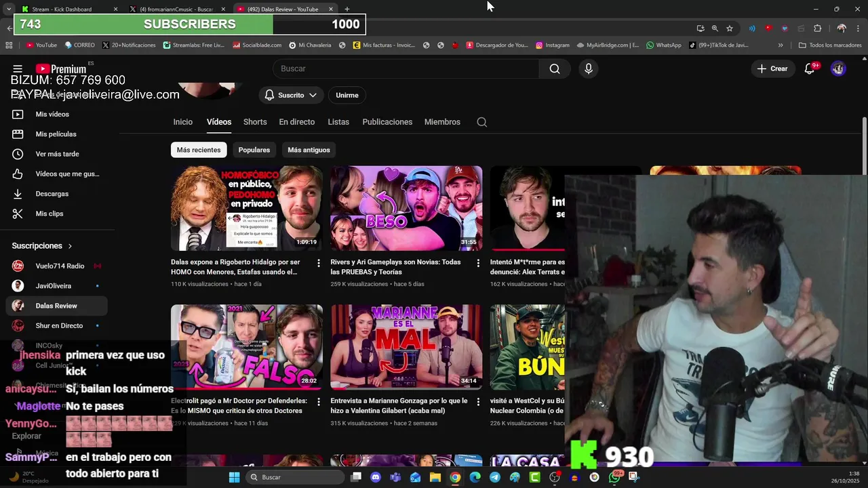Select the Inicio channel tab
This screenshot has width=868, height=488.
[182, 122]
